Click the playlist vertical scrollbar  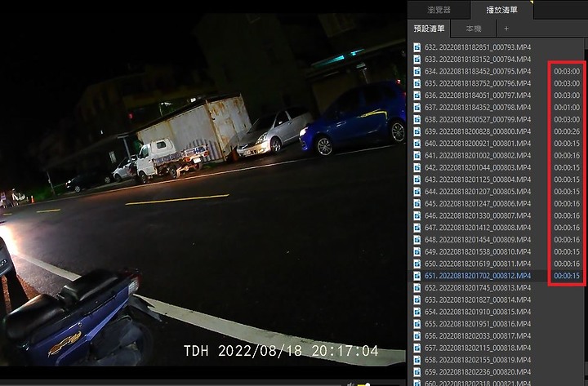coord(586,211)
